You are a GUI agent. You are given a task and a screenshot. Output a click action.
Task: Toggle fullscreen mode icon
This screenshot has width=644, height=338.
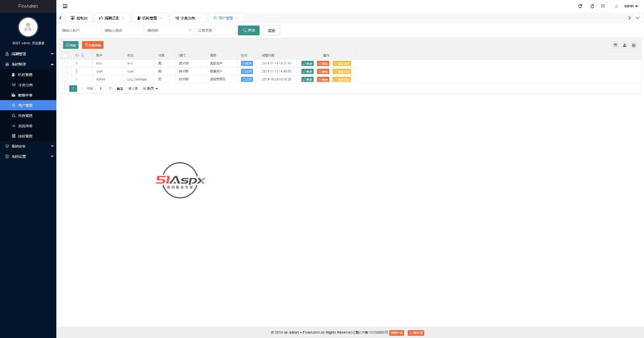pos(603,6)
